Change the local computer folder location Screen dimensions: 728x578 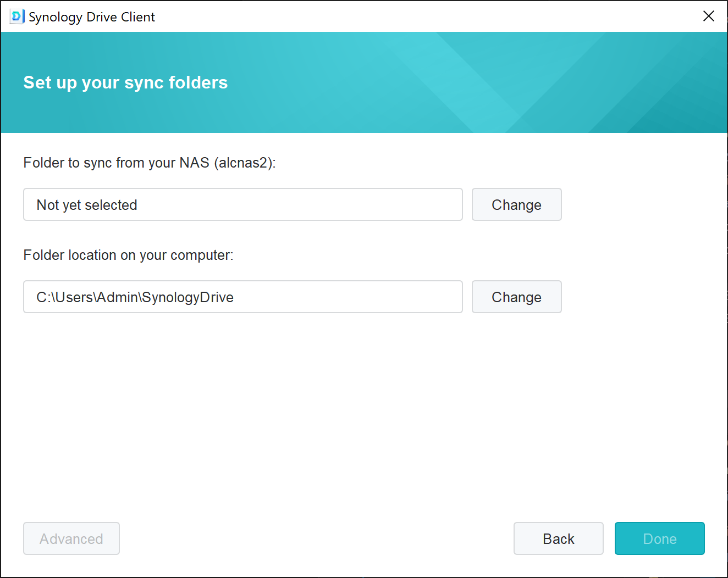pyautogui.click(x=517, y=297)
